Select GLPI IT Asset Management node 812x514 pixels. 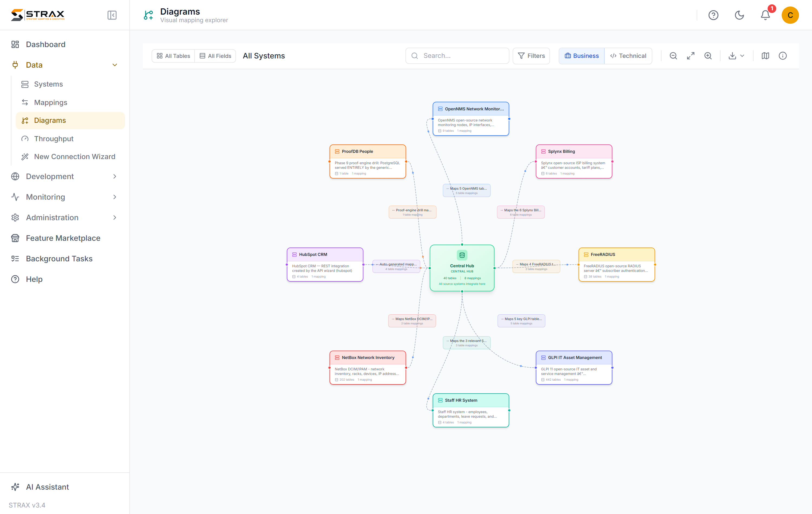click(574, 368)
